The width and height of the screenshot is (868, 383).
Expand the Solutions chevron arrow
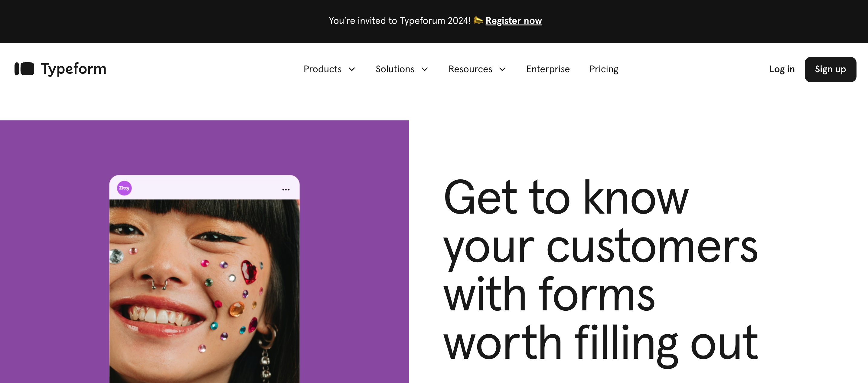pos(425,70)
